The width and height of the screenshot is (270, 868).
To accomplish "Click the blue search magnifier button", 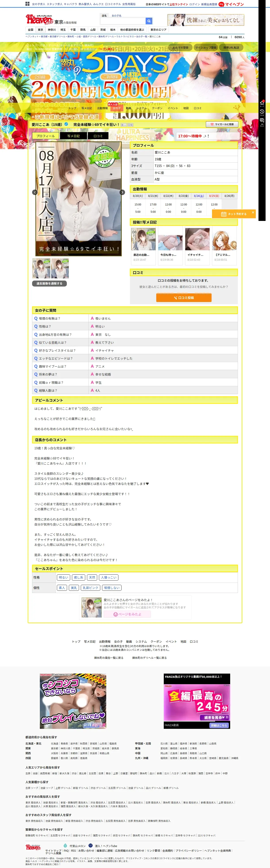I will pyautogui.click(x=148, y=21).
